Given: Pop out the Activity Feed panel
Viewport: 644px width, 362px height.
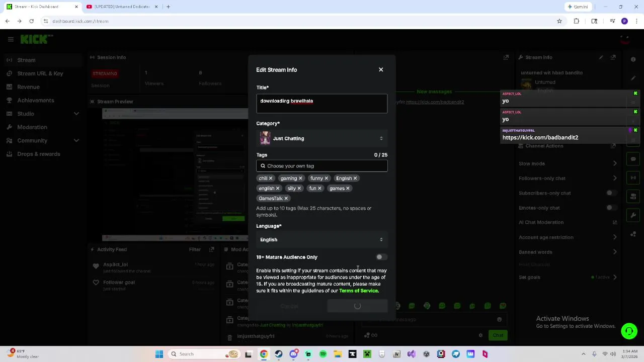Looking at the screenshot, I should click(x=212, y=249).
